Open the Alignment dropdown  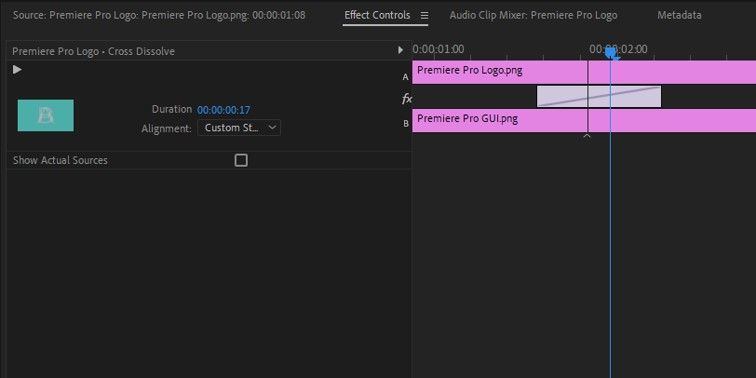pyautogui.click(x=239, y=128)
